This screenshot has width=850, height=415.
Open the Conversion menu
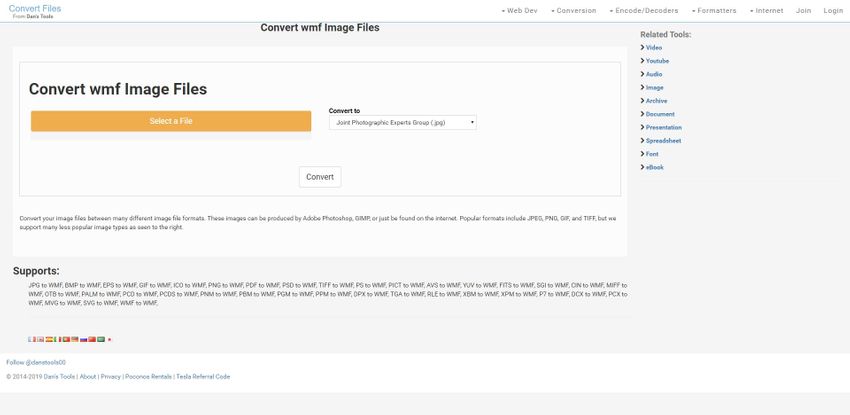[574, 10]
